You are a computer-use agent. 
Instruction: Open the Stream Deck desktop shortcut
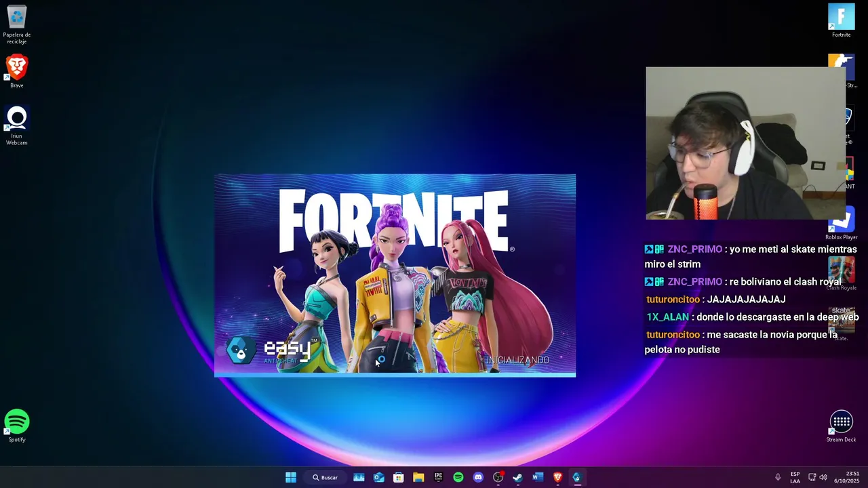[x=841, y=426]
